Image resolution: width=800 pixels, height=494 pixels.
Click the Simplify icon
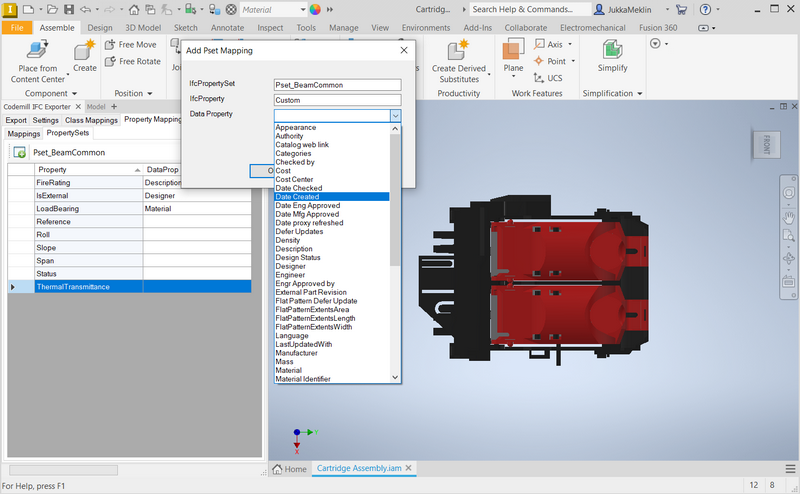pos(612,50)
